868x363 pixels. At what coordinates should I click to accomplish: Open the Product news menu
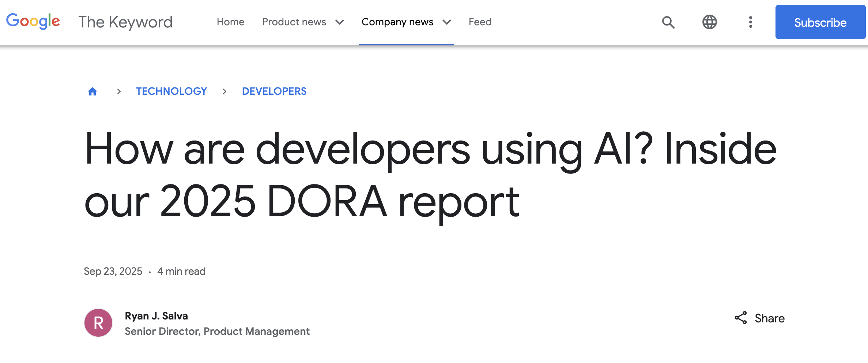point(294,22)
